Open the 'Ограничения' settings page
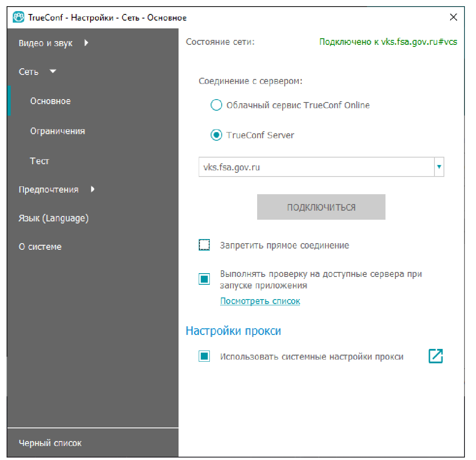The width and height of the screenshot is (476, 460). point(58,131)
